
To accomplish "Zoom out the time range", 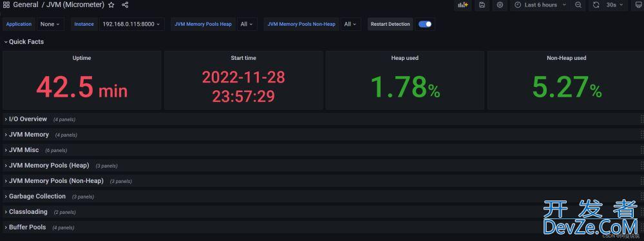I will coord(578,5).
